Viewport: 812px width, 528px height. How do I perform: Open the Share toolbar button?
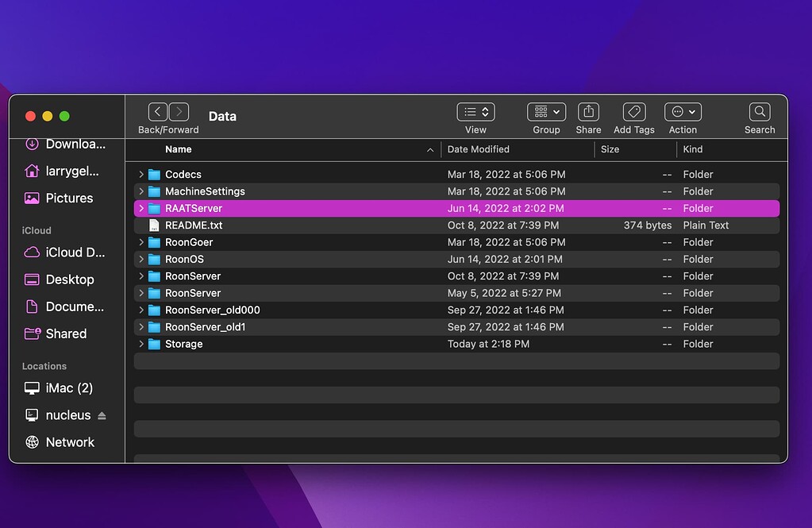pyautogui.click(x=588, y=111)
